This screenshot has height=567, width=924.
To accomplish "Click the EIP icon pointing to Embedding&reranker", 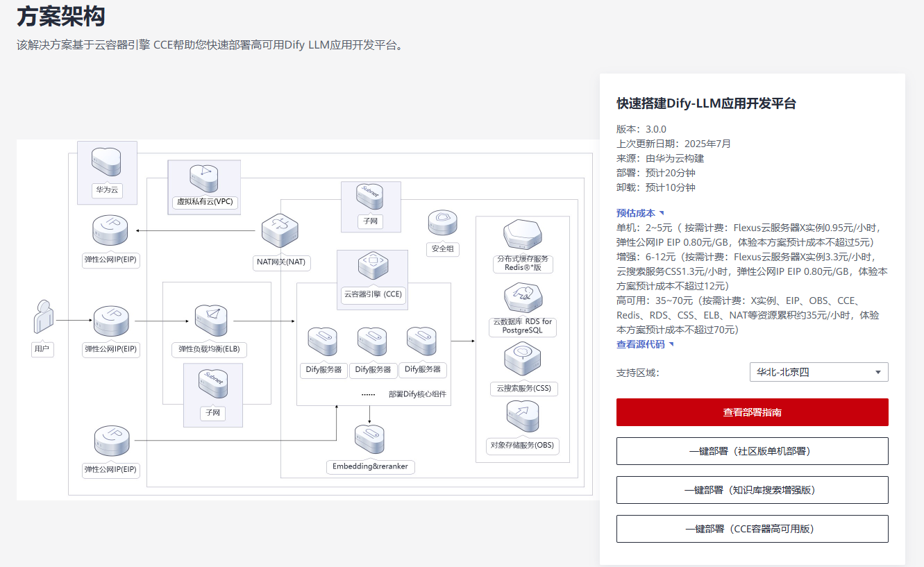I will [111, 443].
